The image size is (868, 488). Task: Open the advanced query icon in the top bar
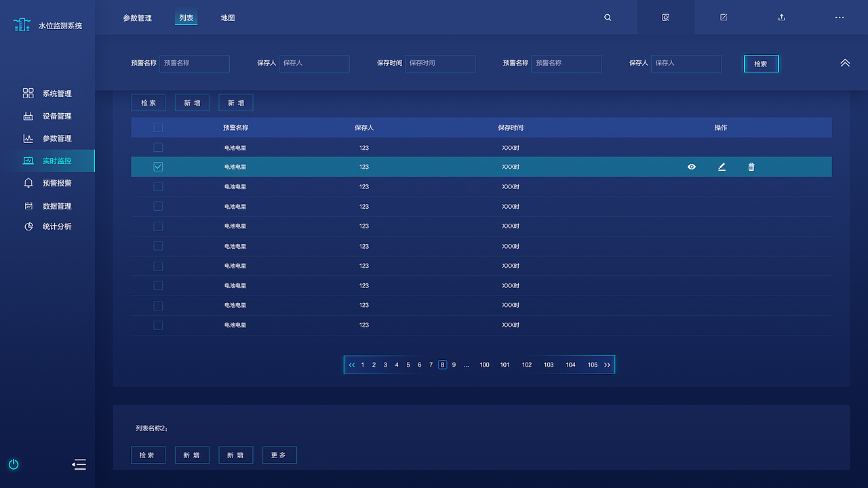click(666, 18)
